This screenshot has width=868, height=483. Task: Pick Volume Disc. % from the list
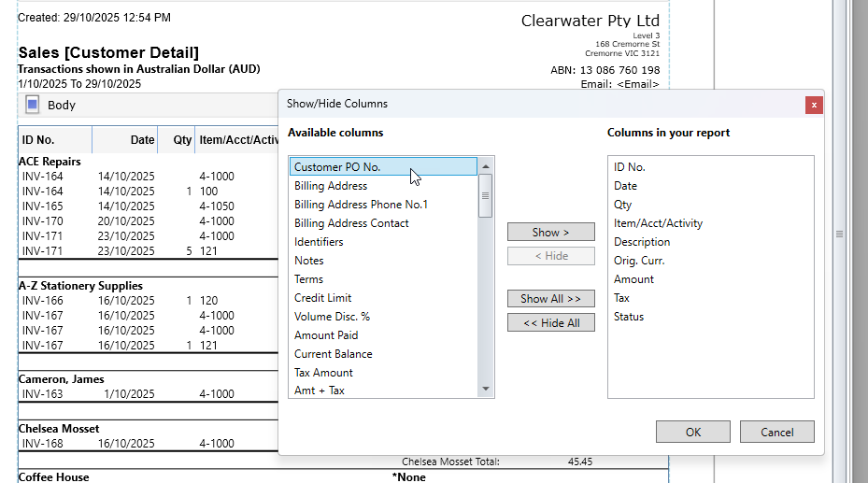click(332, 317)
